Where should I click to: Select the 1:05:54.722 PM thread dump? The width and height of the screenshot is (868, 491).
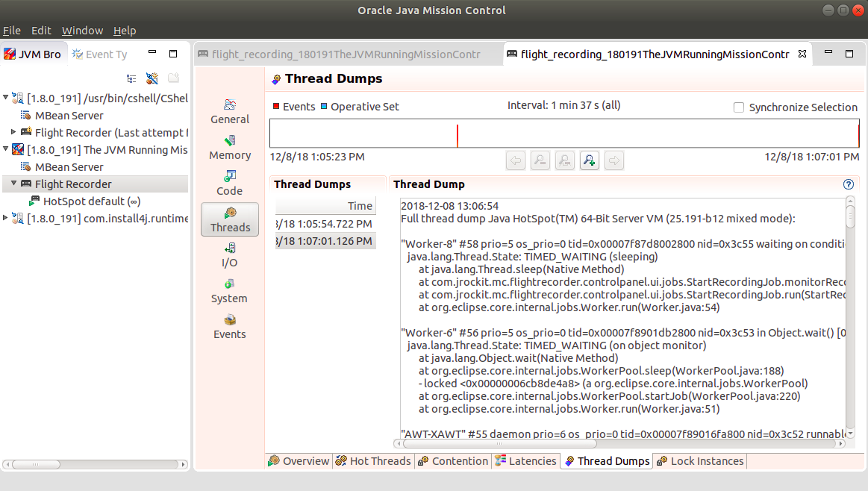[325, 224]
